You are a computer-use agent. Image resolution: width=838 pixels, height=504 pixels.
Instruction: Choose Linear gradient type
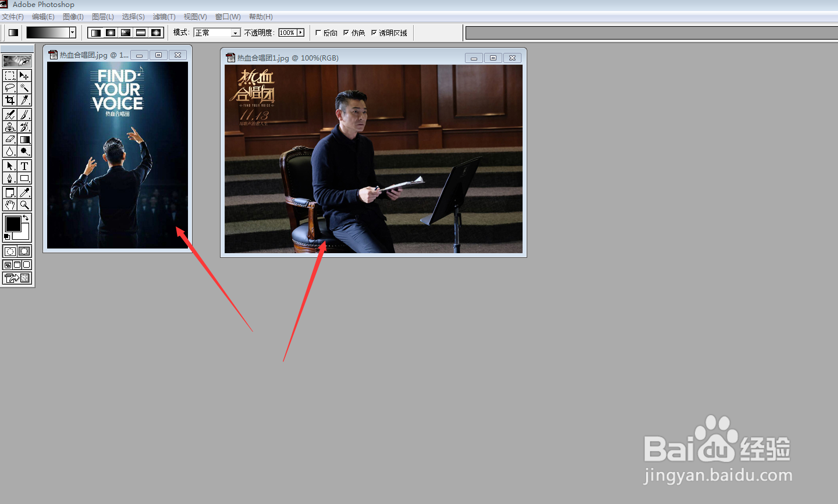tap(96, 33)
